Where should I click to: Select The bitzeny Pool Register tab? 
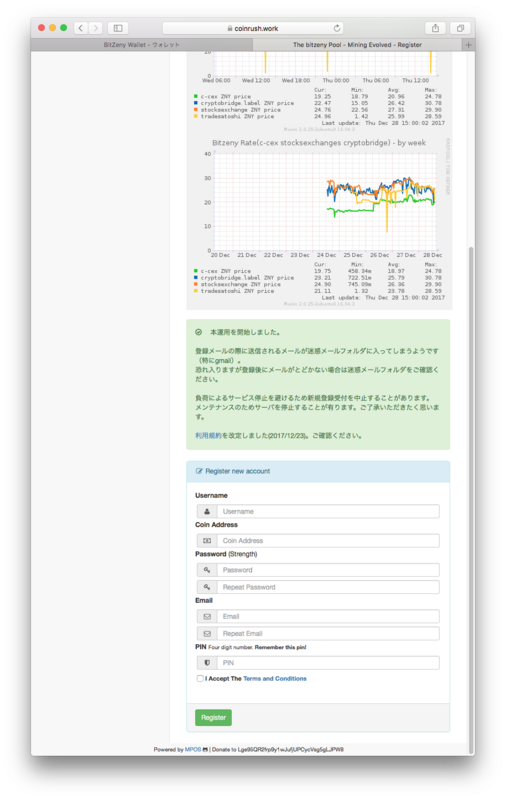point(357,45)
